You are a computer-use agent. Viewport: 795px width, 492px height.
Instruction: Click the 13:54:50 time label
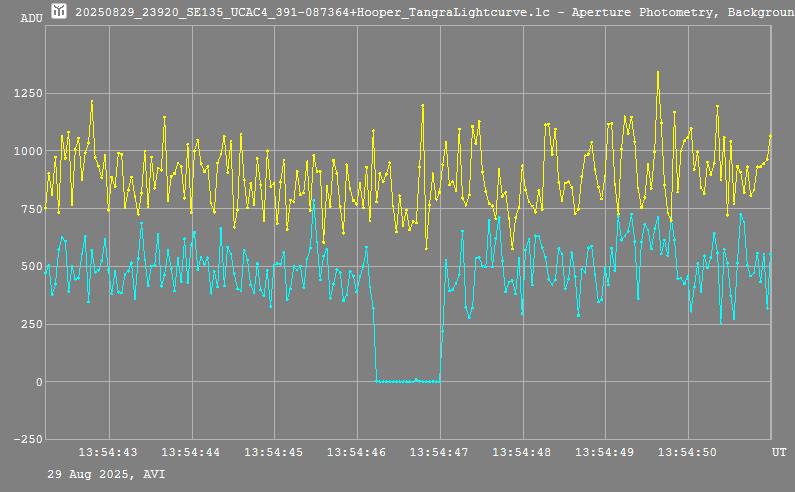click(689, 453)
